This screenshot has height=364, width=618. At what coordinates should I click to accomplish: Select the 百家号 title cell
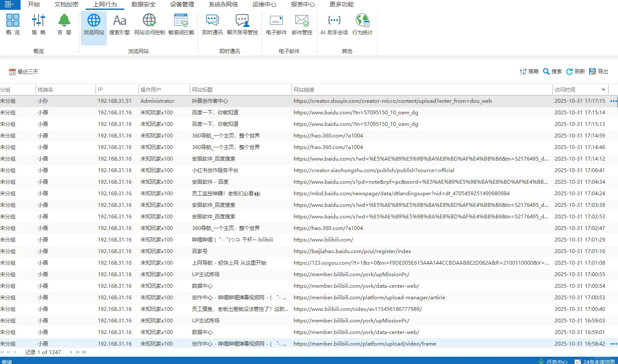point(241,251)
